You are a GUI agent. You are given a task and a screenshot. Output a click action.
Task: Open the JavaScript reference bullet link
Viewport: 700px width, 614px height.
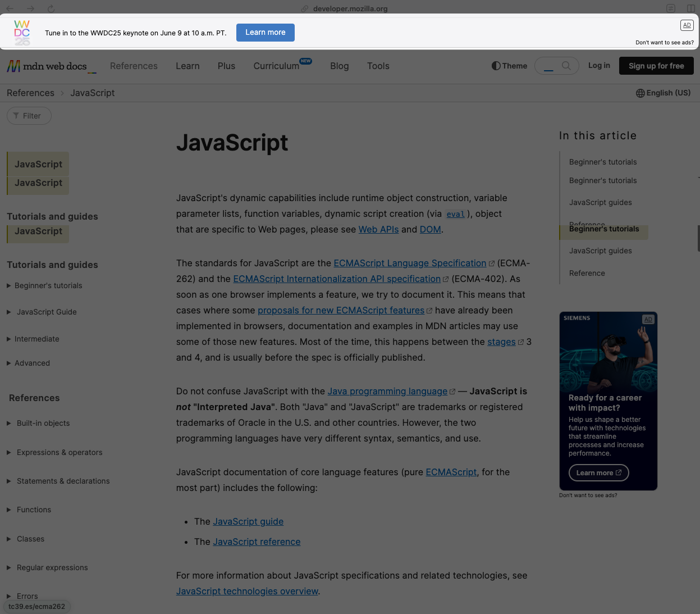point(257,542)
